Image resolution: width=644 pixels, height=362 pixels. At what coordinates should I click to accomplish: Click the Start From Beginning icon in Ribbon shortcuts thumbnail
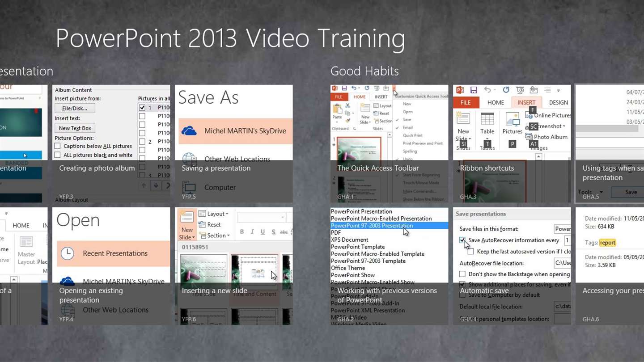(520, 90)
